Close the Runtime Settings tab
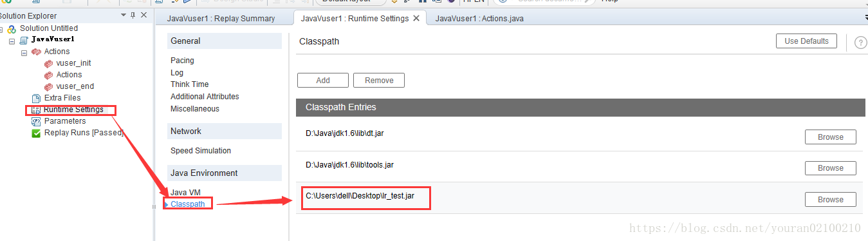Image resolution: width=868 pixels, height=241 pixels. point(416,18)
